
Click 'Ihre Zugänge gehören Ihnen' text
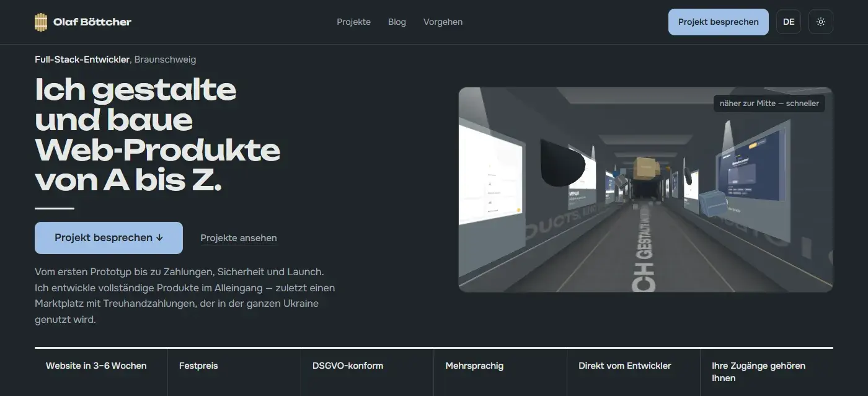pos(758,372)
